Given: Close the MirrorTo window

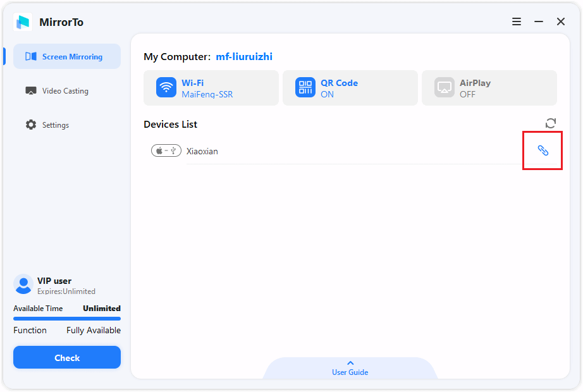Looking at the screenshot, I should point(561,21).
